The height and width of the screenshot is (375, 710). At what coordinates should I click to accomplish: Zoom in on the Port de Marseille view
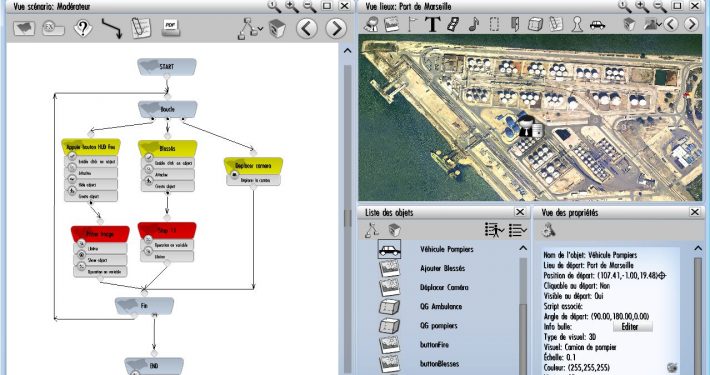tap(642, 6)
